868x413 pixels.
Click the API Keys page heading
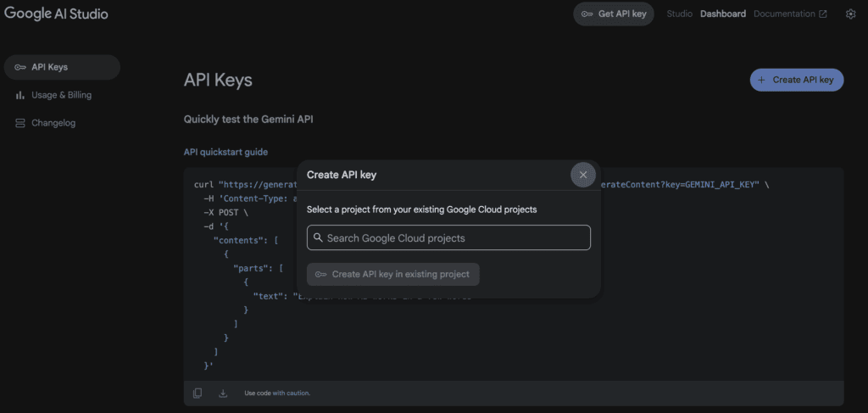click(218, 80)
